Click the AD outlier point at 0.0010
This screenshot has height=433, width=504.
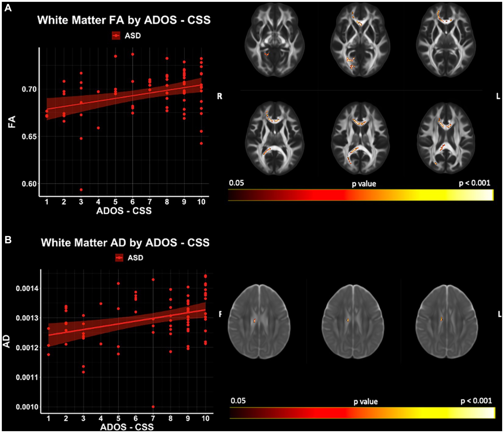[x=153, y=407]
